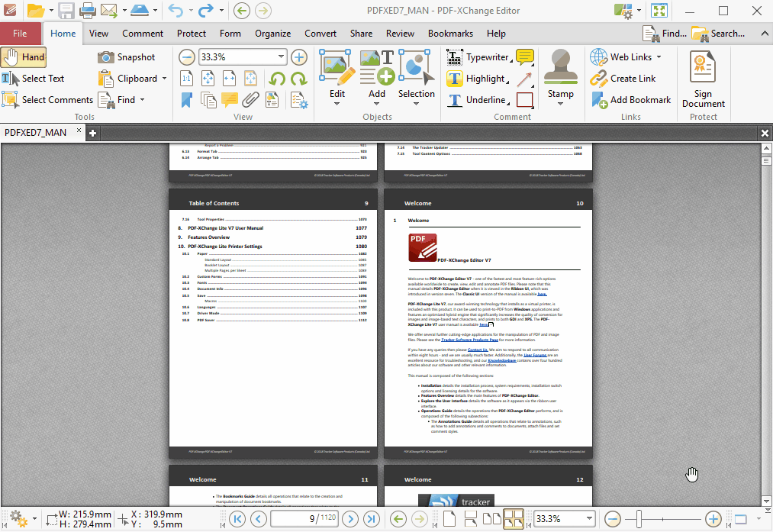Switch to the Bookmarks ribbon tab
This screenshot has height=532, width=773.
[x=450, y=34]
